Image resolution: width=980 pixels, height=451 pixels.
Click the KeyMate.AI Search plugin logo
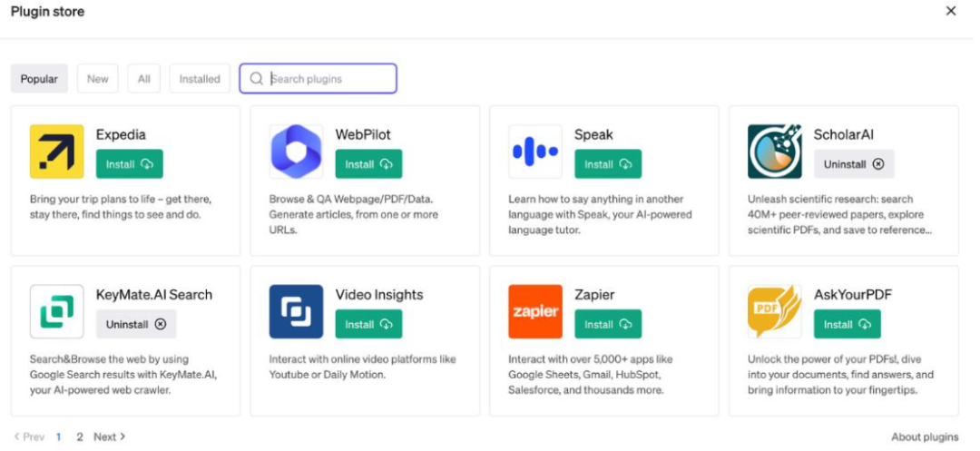pyautogui.click(x=57, y=311)
